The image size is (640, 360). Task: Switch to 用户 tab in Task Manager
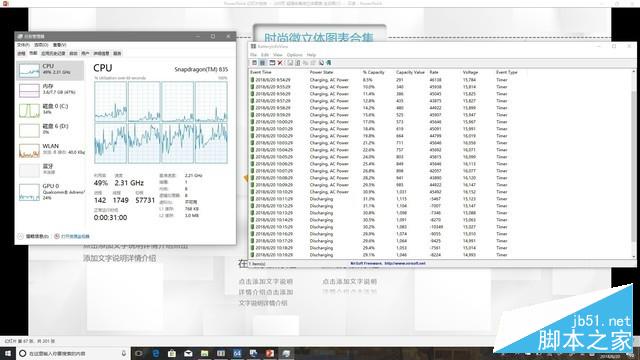tap(85, 53)
